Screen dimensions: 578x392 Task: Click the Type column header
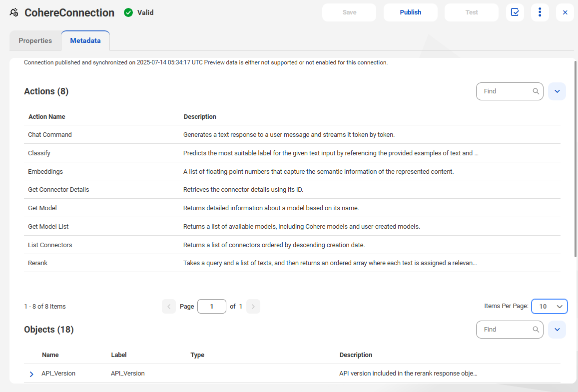197,355
